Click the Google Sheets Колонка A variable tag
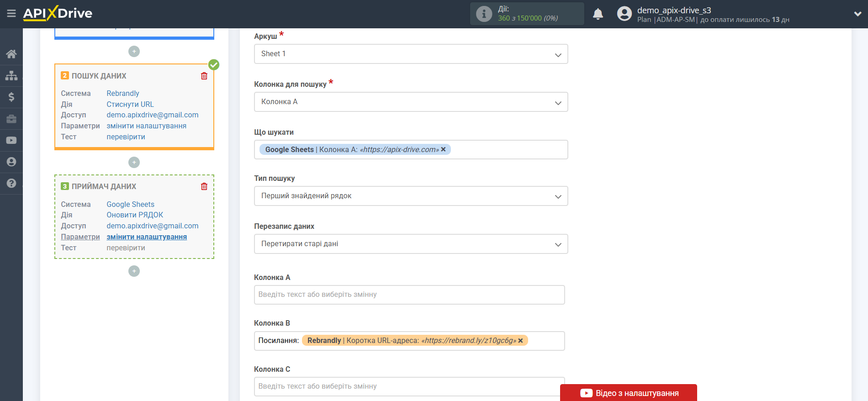The image size is (868, 401). (355, 149)
